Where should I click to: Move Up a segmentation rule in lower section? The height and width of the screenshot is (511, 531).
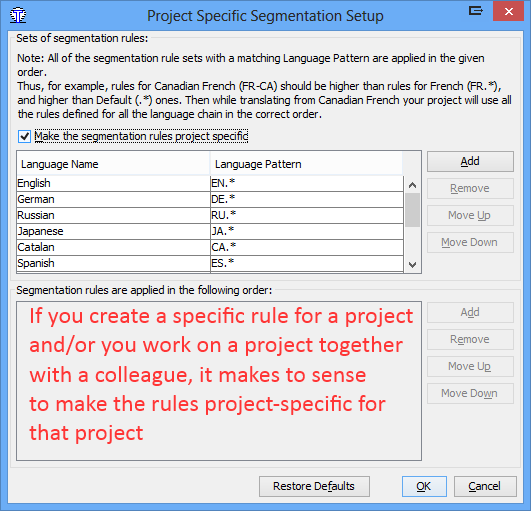[x=470, y=366]
